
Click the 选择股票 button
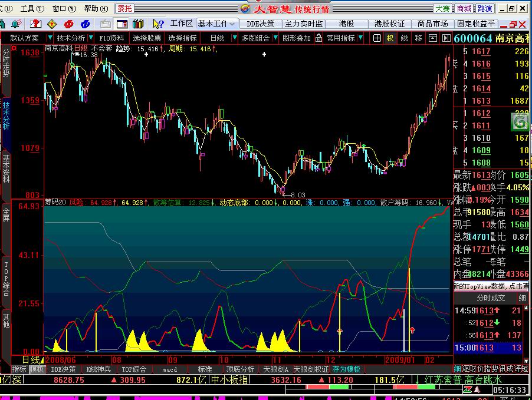tap(147, 38)
